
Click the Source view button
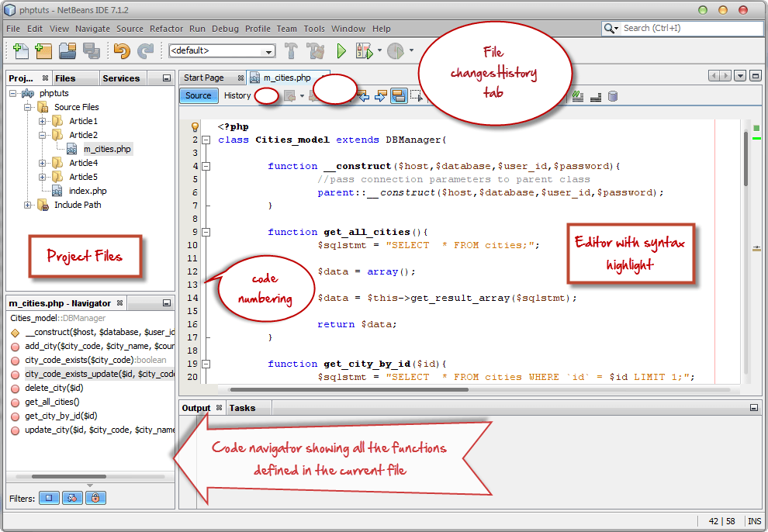click(199, 95)
